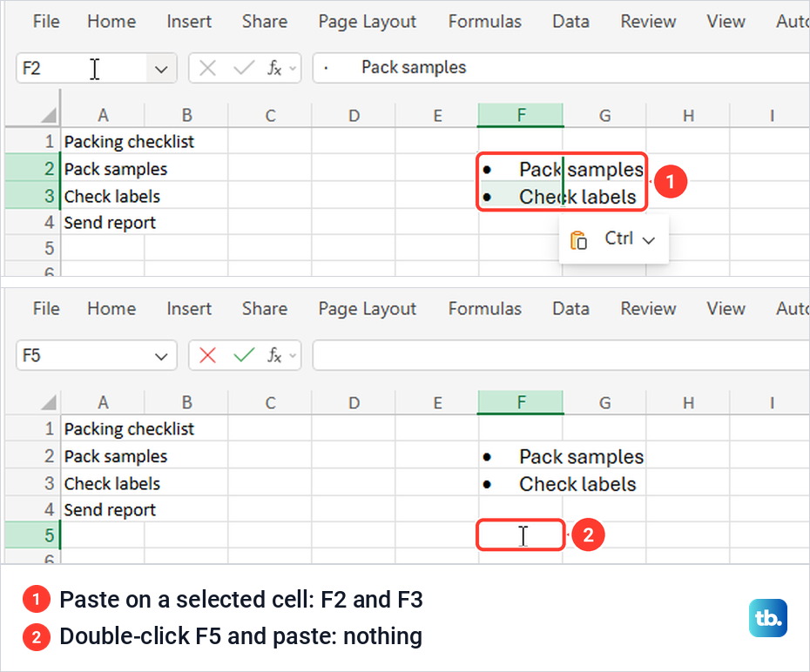Open the View tab in bottom Excel window
The width and height of the screenshot is (810, 672).
[x=726, y=309]
